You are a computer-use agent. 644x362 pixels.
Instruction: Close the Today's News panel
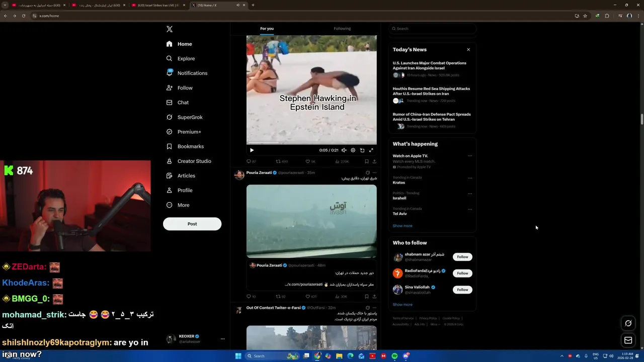pyautogui.click(x=468, y=50)
